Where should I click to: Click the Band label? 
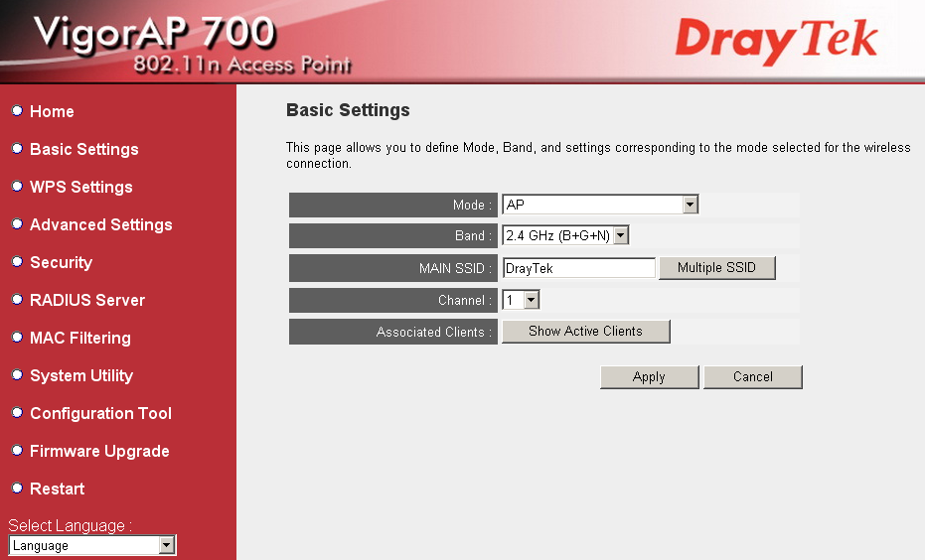tap(473, 235)
